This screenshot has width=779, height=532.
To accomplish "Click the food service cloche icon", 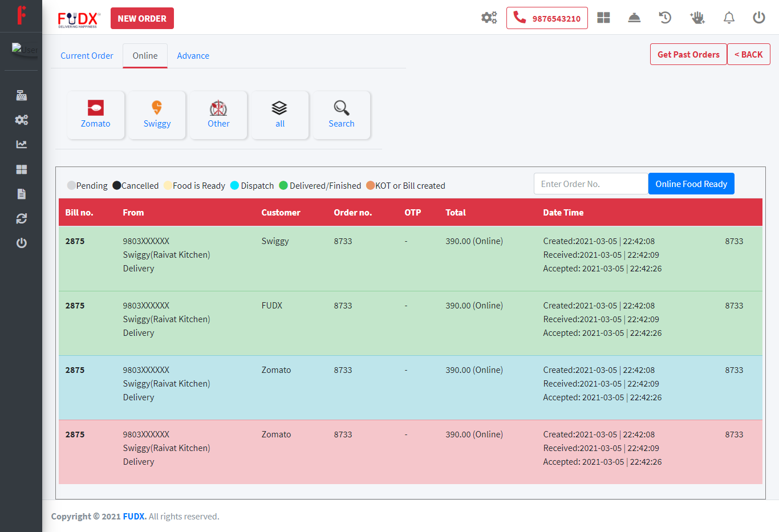I will 634,18.
